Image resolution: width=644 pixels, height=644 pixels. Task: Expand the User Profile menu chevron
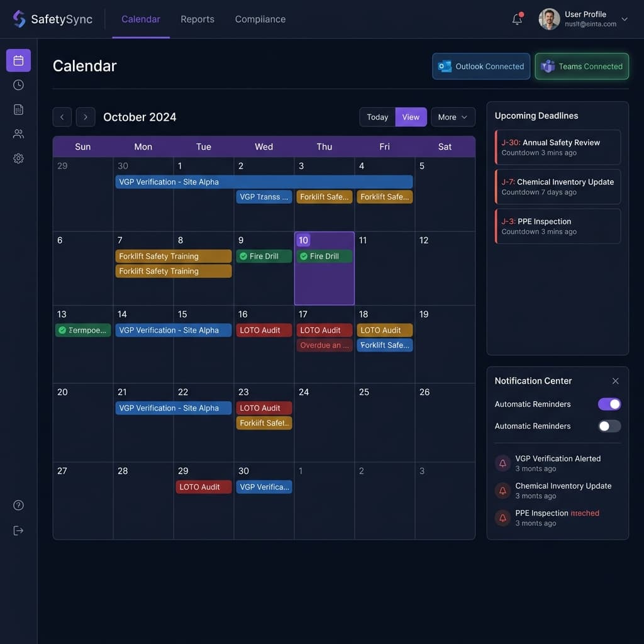coord(624,19)
